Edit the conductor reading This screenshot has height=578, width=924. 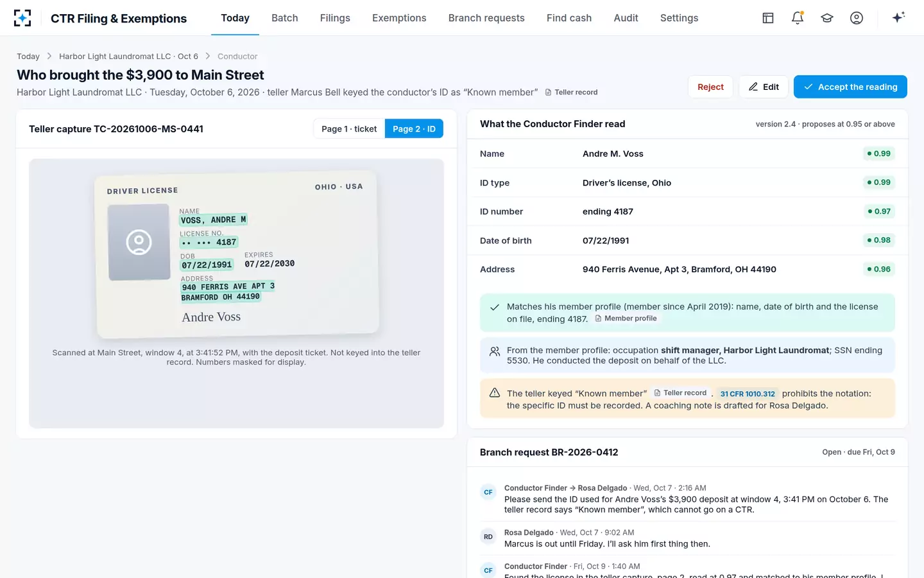[764, 87]
